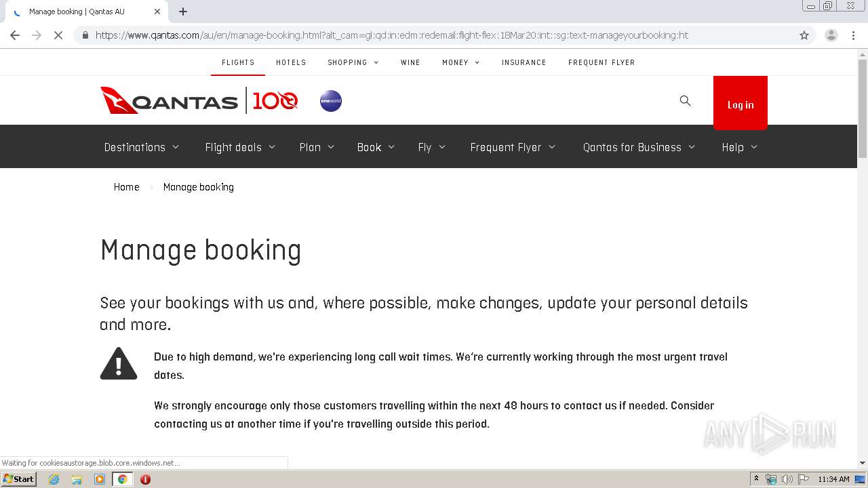Bookmark this page with the star icon
Image resolution: width=868 pixels, height=488 pixels.
tap(804, 35)
